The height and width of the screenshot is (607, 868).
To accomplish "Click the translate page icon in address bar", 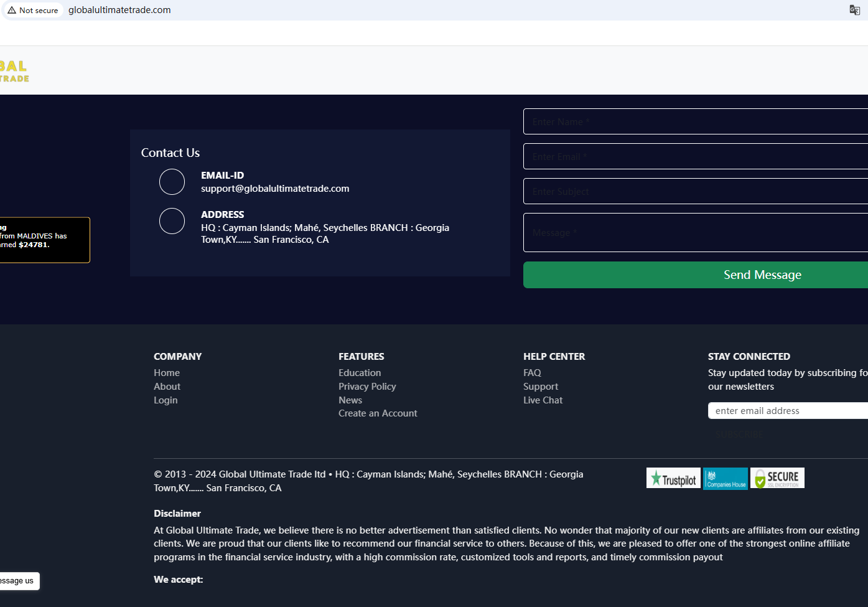I will [854, 10].
